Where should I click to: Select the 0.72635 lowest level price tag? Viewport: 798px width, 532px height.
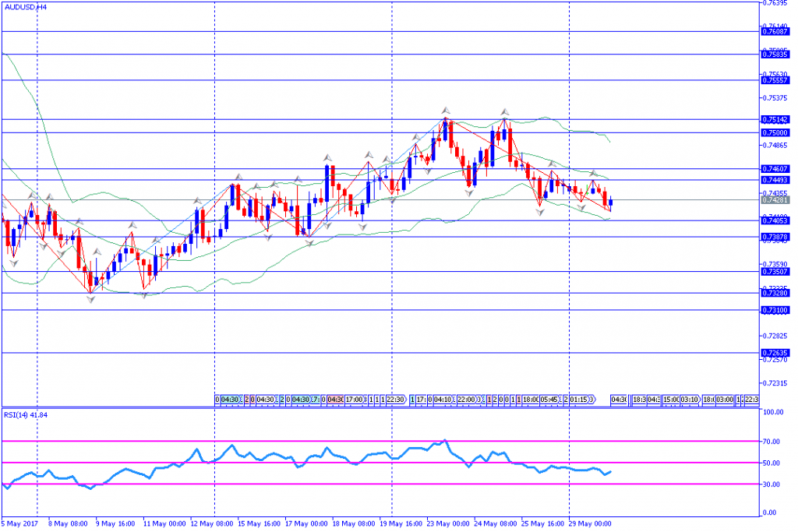[775, 353]
